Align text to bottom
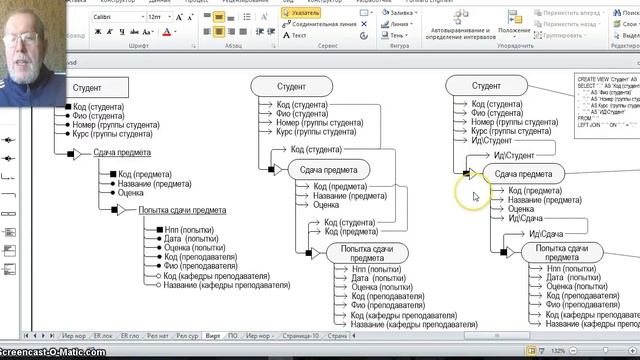Image resolution: width=640 pixels, height=360 pixels. [231, 17]
